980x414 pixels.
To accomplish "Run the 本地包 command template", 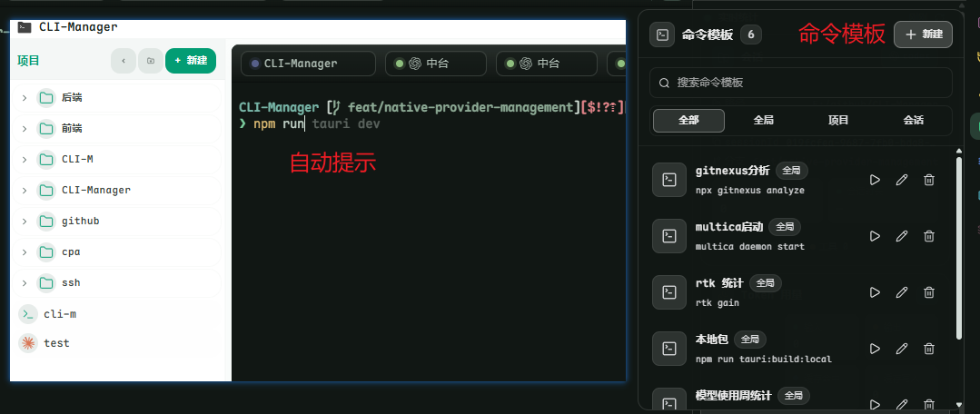I will (875, 349).
